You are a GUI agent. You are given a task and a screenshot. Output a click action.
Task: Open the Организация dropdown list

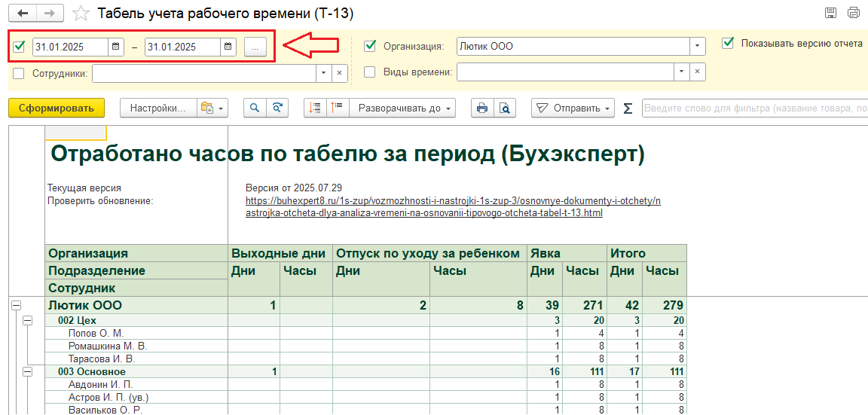(698, 46)
